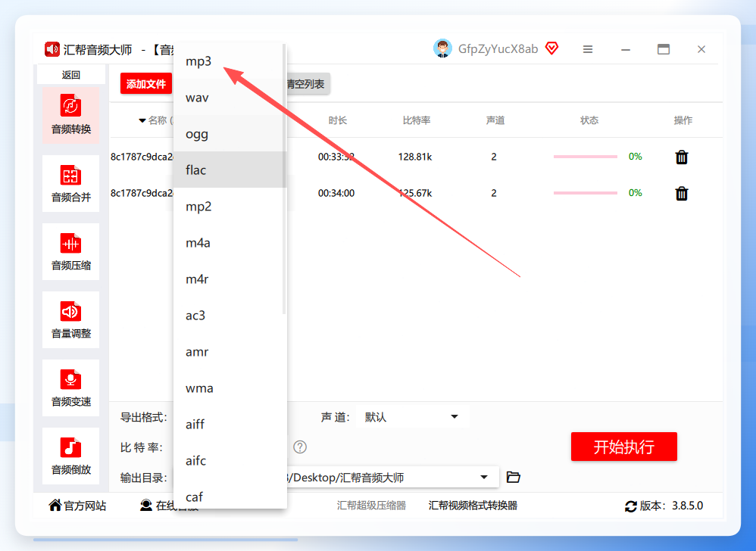Click the 00:34:00 duration cell
This screenshot has width=756, height=551.
click(336, 193)
